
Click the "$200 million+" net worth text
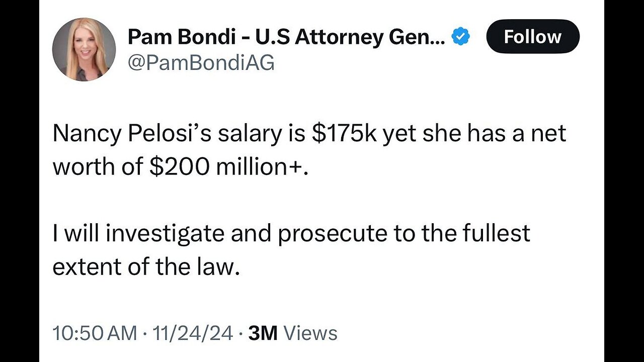tap(227, 167)
